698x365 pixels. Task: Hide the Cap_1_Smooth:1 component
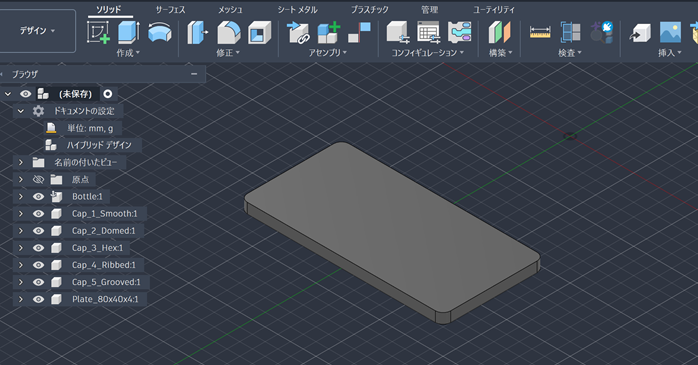coord(38,214)
